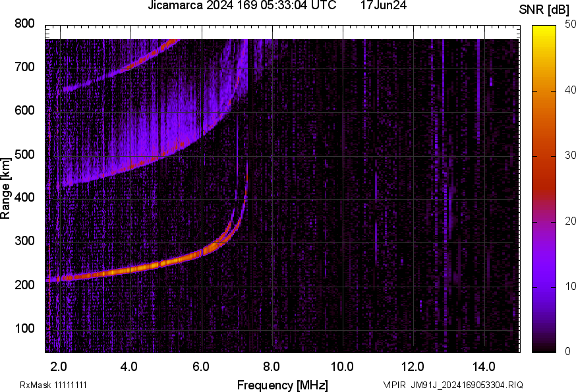Click the 14.0 frequency tick label
576x392 pixels.
pos(484,367)
